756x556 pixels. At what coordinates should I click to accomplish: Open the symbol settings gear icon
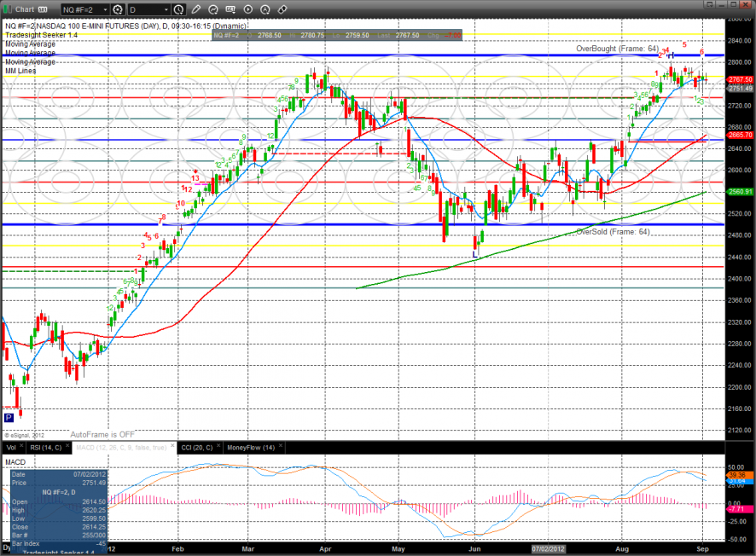pos(117,9)
